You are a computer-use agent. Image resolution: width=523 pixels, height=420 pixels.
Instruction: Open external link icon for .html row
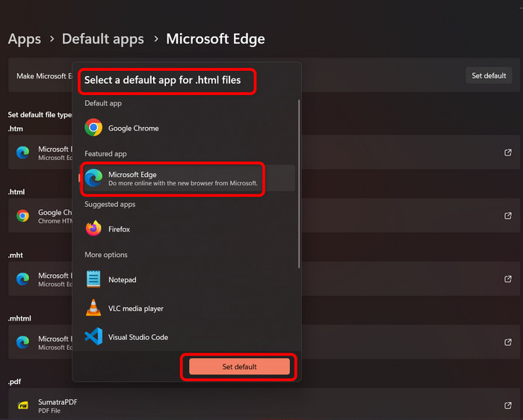(x=507, y=216)
